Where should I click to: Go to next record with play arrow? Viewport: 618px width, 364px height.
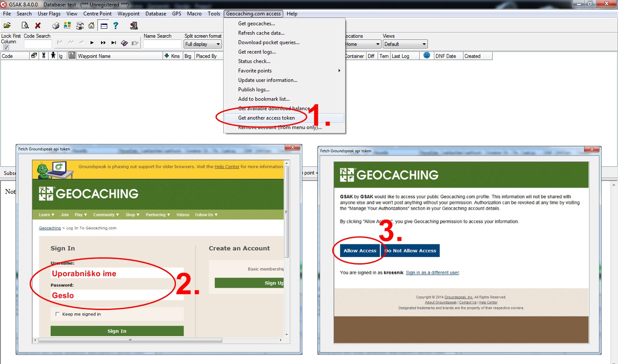click(x=92, y=43)
